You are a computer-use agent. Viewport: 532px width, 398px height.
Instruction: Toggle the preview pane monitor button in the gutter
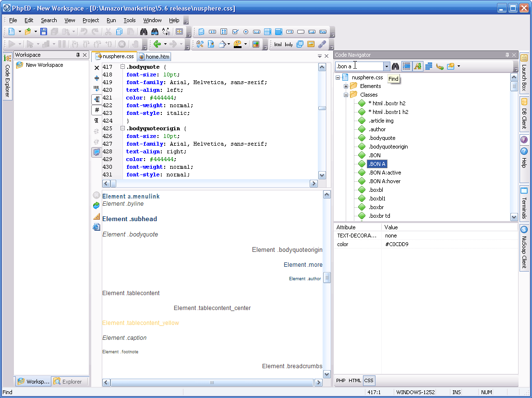[x=97, y=152]
